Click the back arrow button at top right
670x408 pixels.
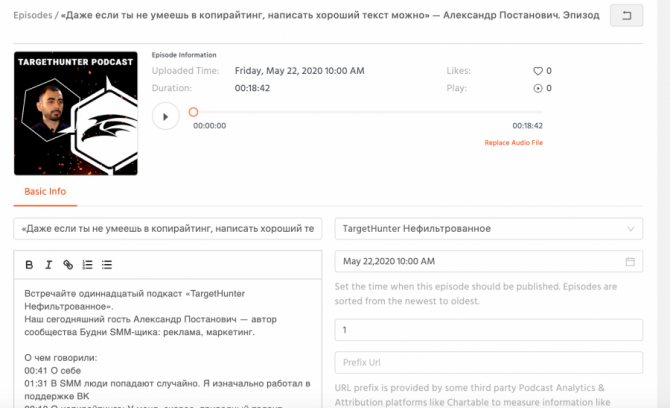tap(626, 15)
